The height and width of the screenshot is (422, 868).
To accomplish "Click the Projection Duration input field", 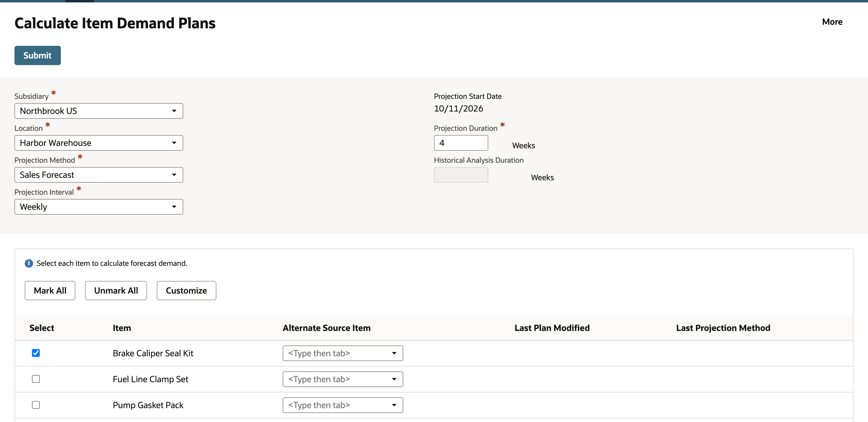I will [x=461, y=143].
